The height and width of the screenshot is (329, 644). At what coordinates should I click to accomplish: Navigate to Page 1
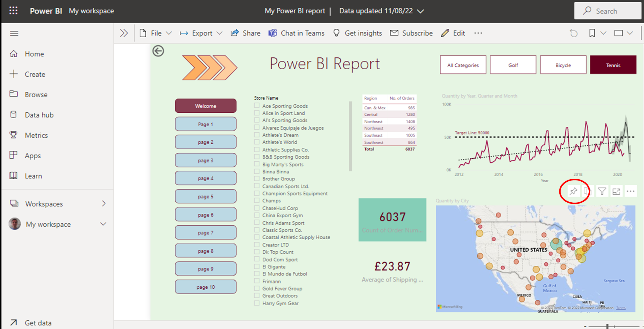206,124
